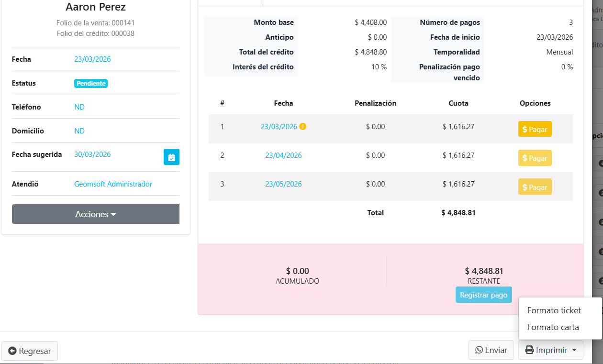Click the calendar icon beside Fecha sugerida
The width and height of the screenshot is (603, 364).
coord(171,157)
